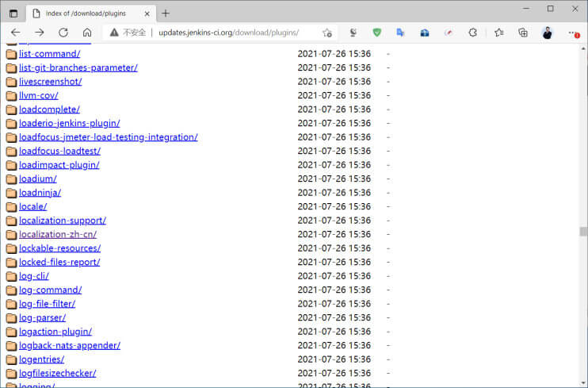
Task: Go forward to the next page
Action: [40, 33]
